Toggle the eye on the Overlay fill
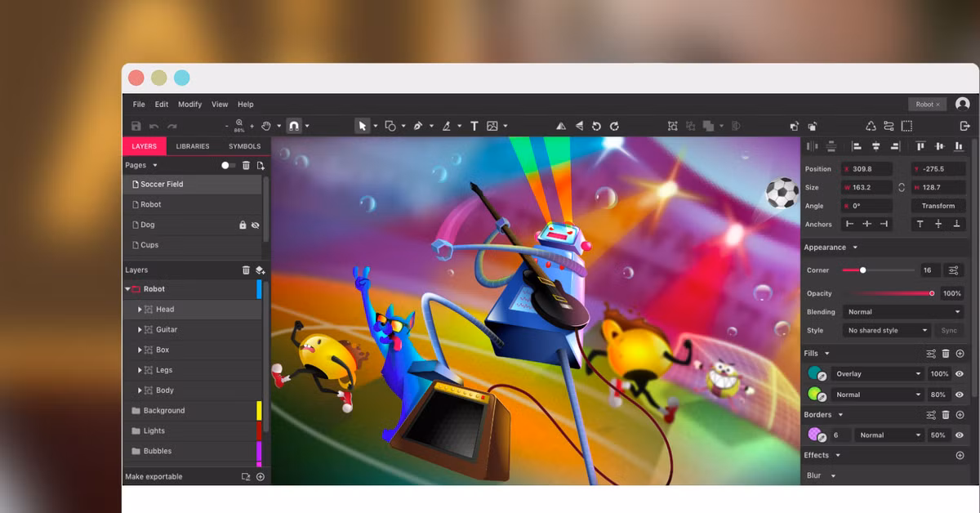Viewport: 980px width, 513px height. 960,374
